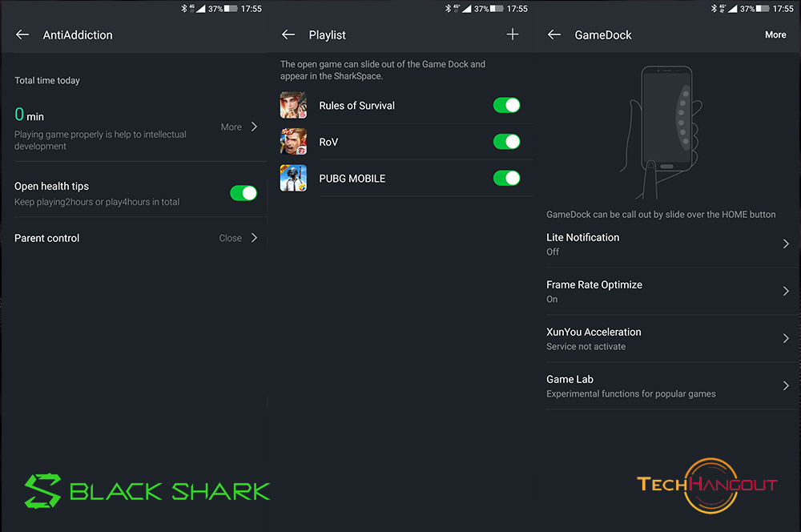
Task: Open More menu in GameDock header
Action: pos(775,34)
